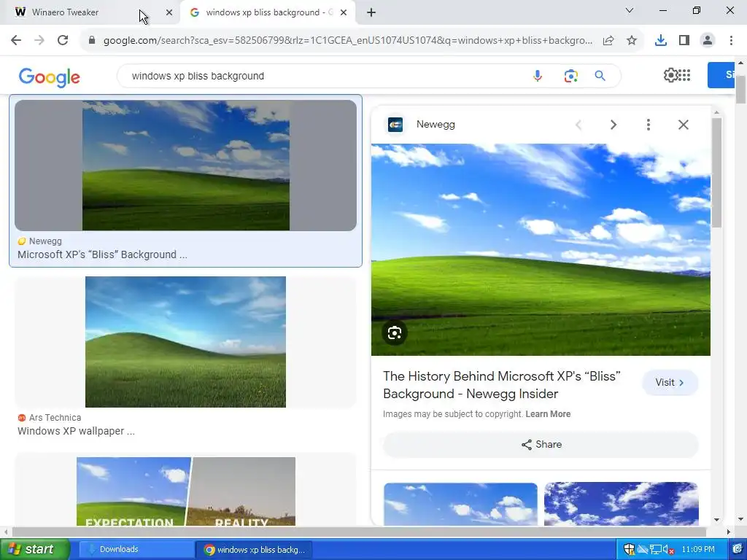The height and width of the screenshot is (560, 747).
Task: Select the Newegg Bliss thumbnail result
Action: pyautogui.click(x=186, y=166)
